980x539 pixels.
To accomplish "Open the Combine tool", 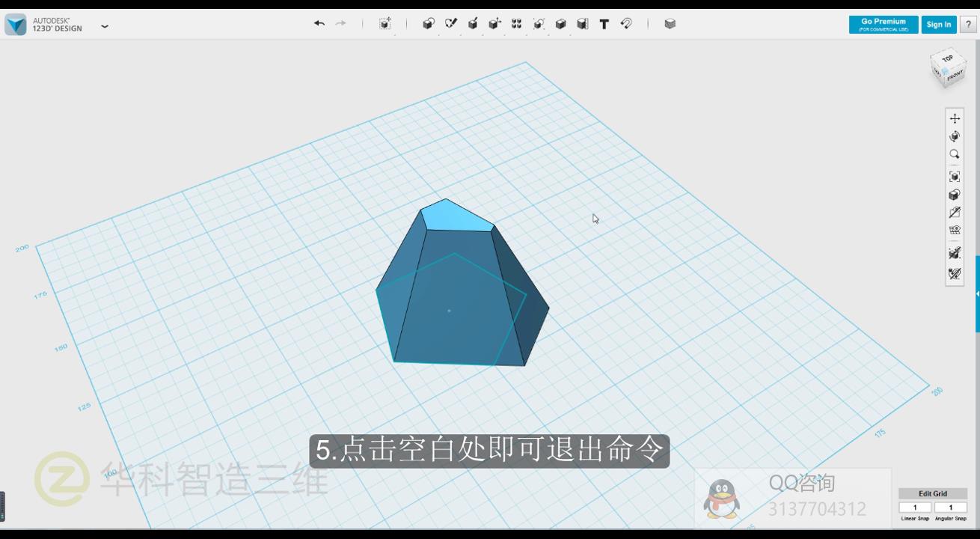I will click(x=560, y=24).
